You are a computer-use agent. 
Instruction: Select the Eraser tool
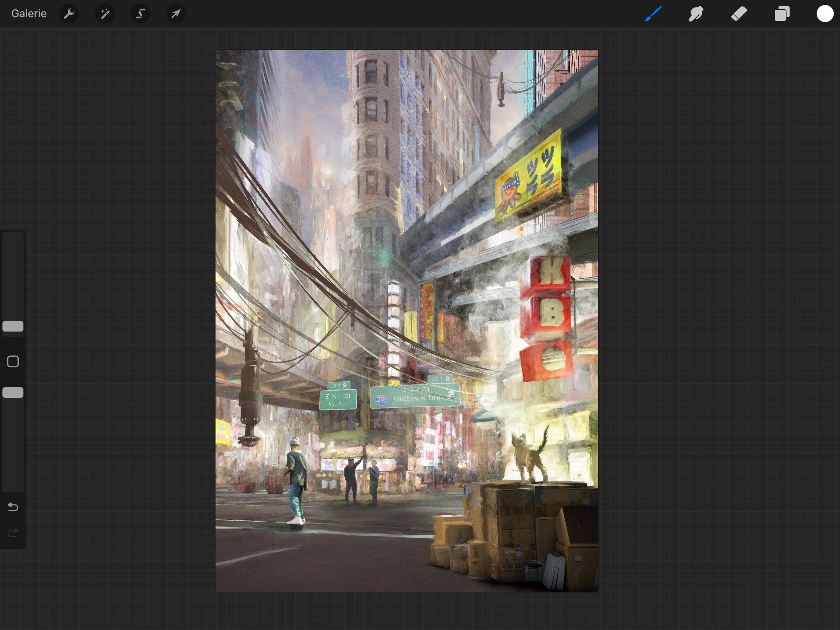click(x=739, y=14)
